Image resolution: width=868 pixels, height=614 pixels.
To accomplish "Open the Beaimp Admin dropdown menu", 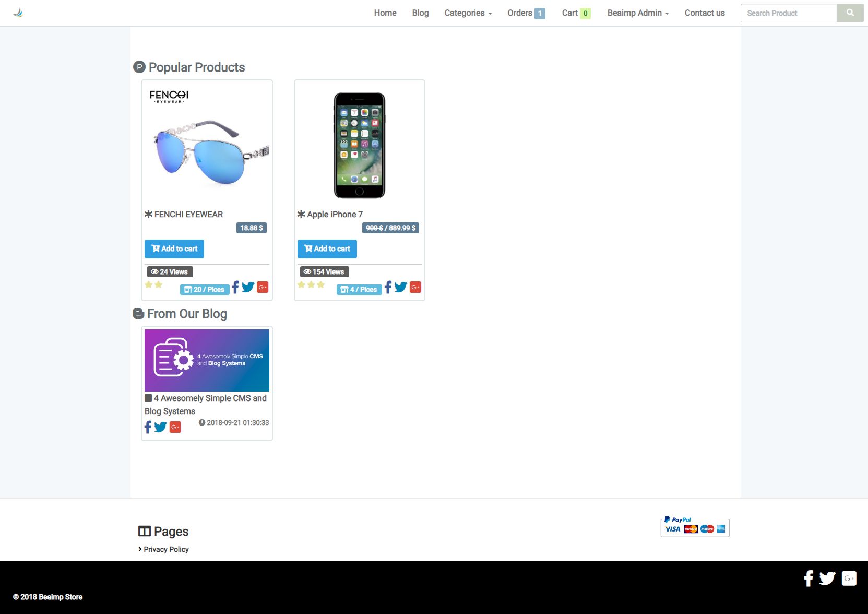I will coord(638,13).
